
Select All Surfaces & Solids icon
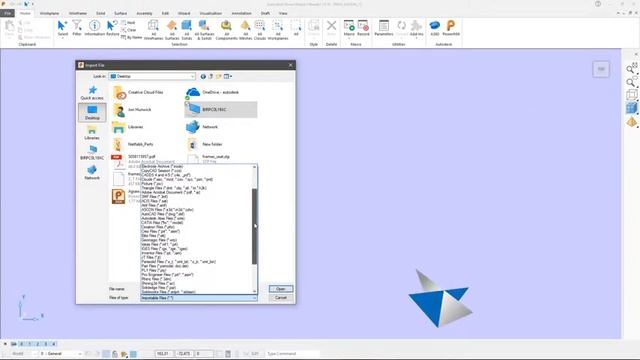(x=204, y=30)
